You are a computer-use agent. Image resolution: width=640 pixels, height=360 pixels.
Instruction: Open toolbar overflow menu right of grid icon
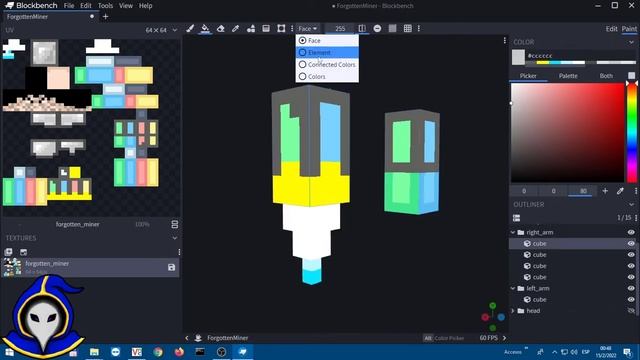tap(419, 28)
